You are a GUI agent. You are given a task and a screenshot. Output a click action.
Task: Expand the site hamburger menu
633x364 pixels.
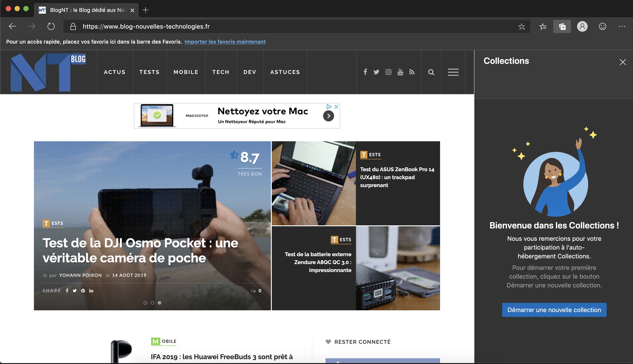453,72
